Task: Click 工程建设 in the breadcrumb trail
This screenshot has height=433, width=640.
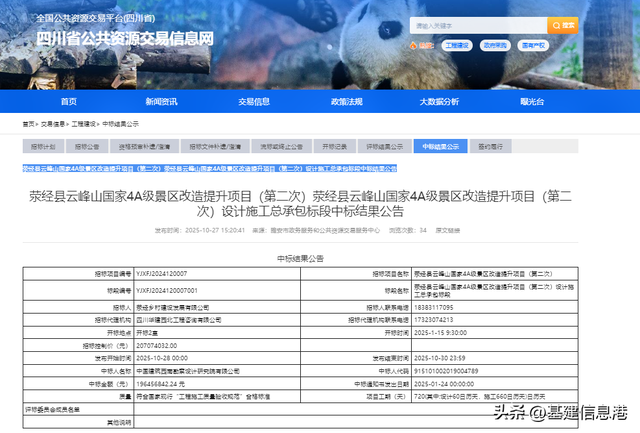Action: pyautogui.click(x=84, y=124)
